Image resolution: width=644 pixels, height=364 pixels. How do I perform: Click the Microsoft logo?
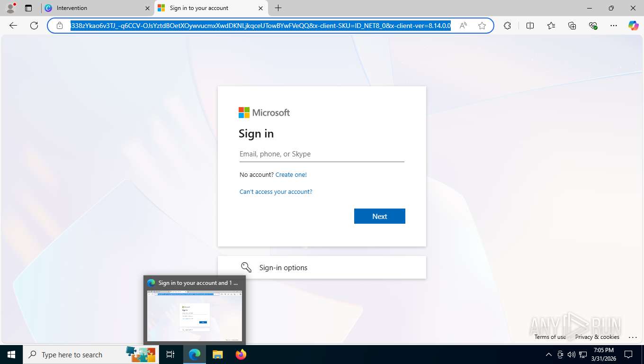[264, 113]
